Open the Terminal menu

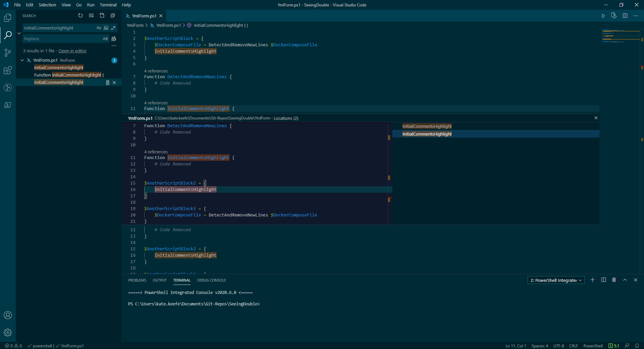pos(108,5)
